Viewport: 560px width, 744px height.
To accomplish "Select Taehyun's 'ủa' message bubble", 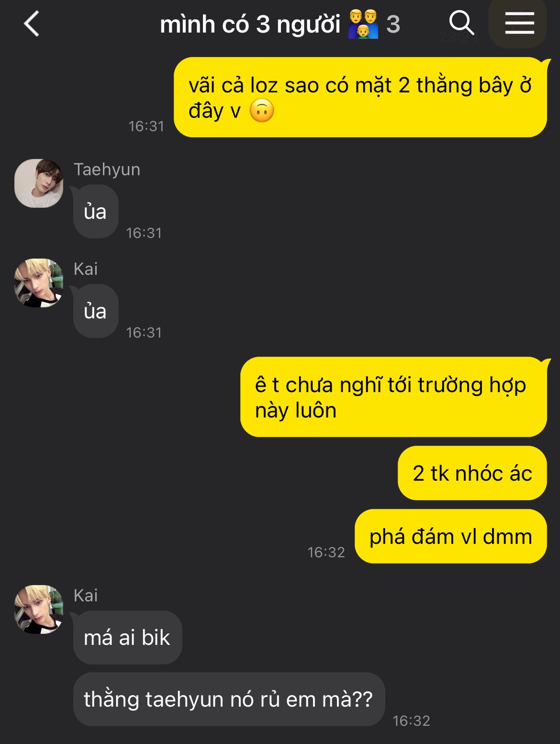I will pyautogui.click(x=96, y=212).
